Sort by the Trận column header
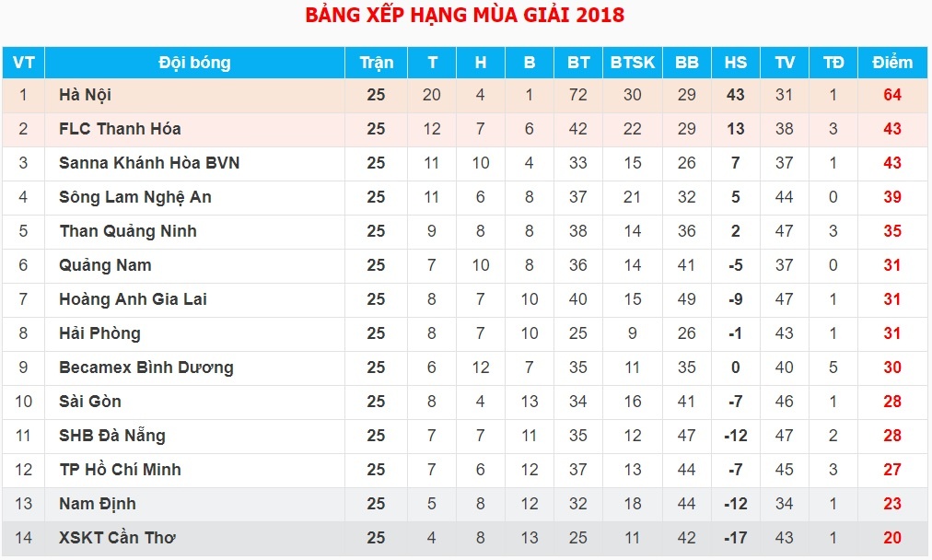 [x=376, y=63]
